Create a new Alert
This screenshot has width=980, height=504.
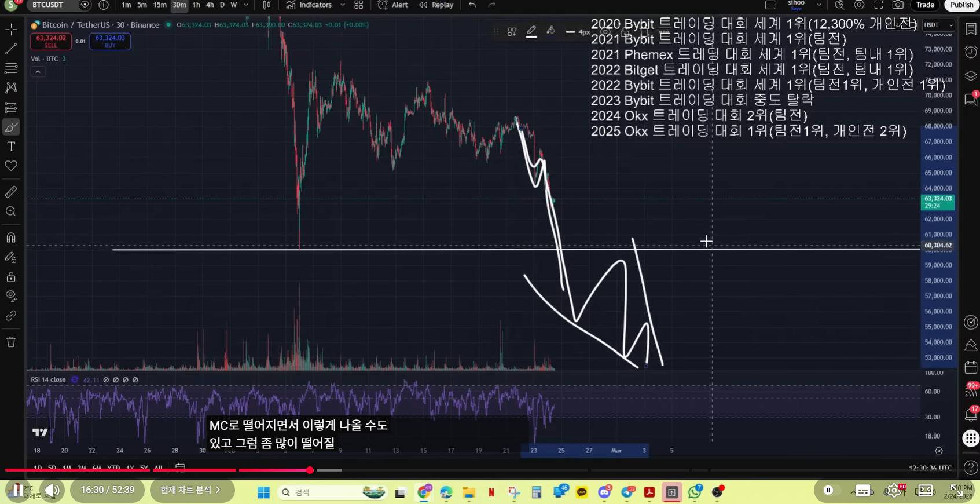(393, 5)
